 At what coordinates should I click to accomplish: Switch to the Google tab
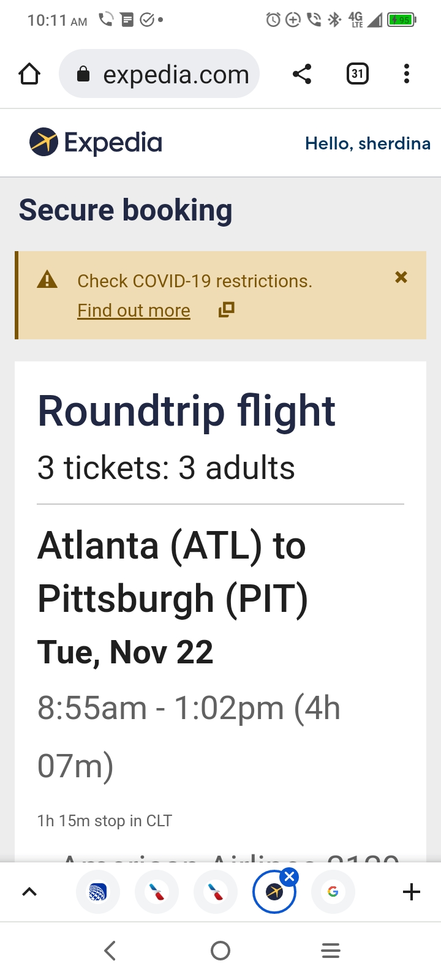[333, 892]
